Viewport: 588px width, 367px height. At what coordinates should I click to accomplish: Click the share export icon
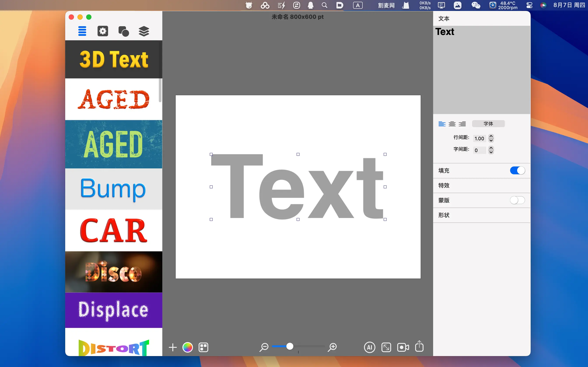419,346
